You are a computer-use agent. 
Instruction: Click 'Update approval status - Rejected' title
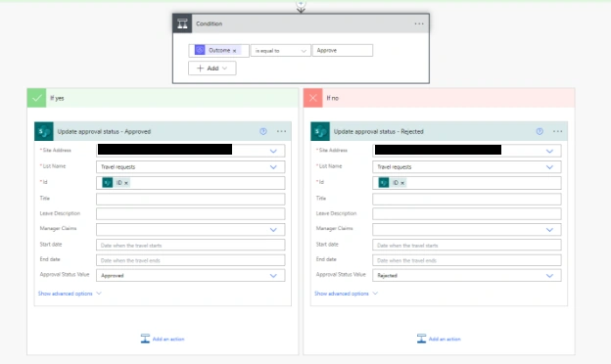(378, 131)
